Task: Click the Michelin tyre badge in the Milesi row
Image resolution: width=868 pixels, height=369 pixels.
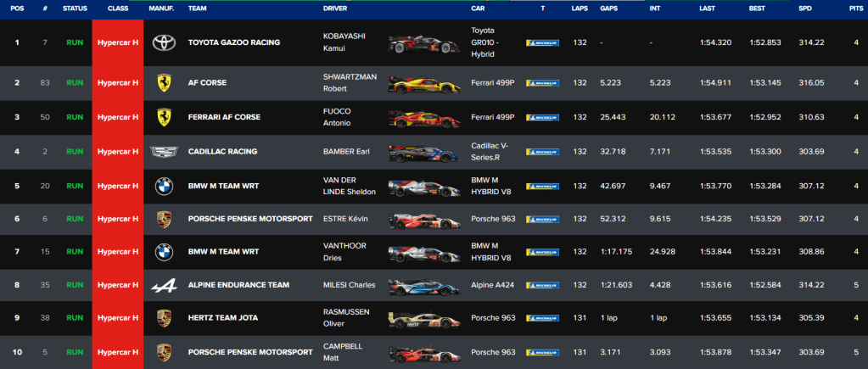Action: tap(542, 286)
